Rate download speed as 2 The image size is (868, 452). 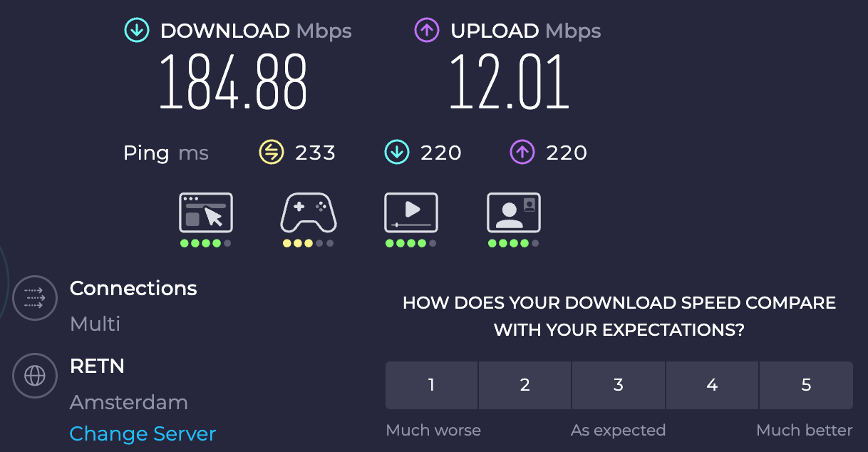[525, 385]
